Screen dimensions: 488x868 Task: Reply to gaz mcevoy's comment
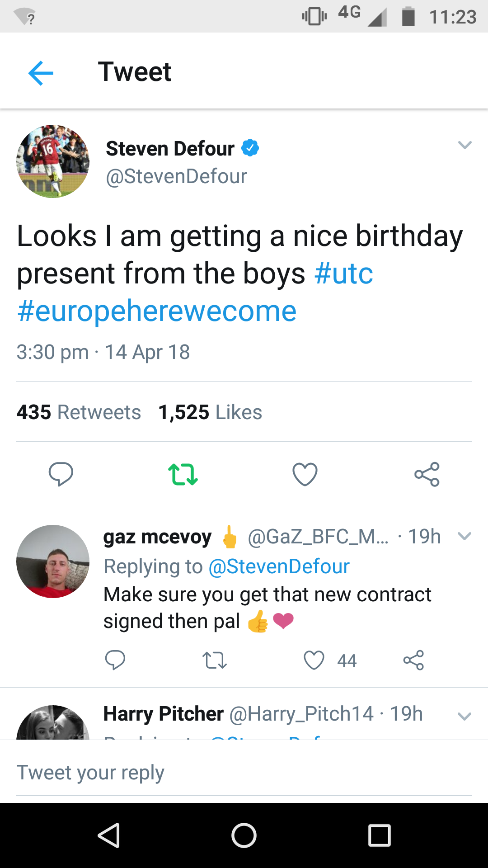pos(115,660)
